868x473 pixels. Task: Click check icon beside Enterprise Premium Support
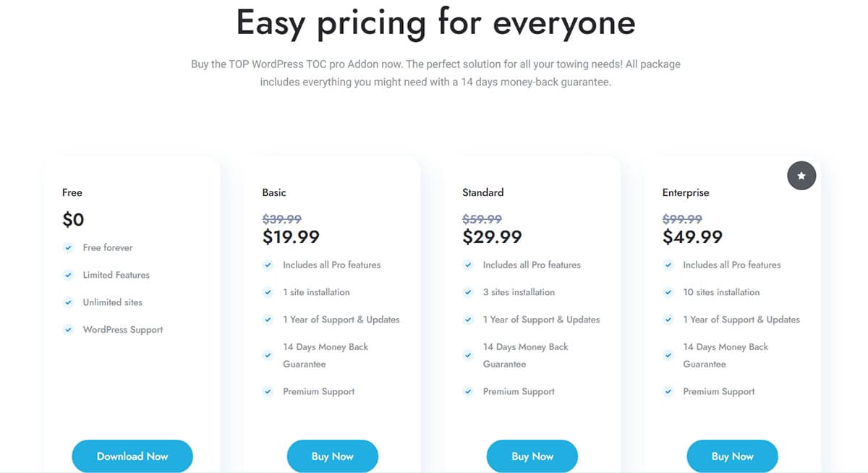(x=668, y=392)
